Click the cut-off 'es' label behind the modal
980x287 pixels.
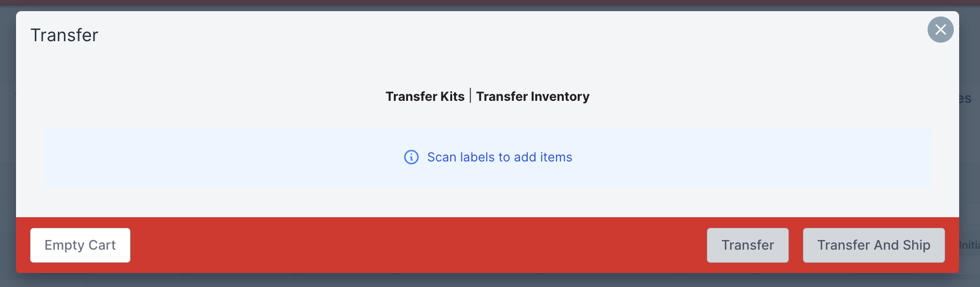(965, 98)
